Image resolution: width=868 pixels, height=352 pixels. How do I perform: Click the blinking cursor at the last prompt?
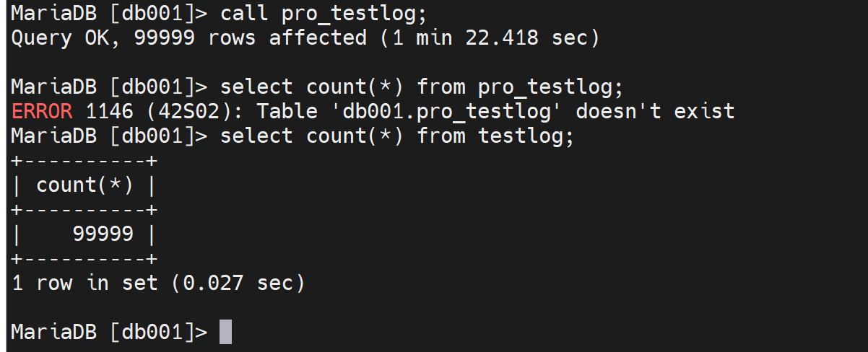tap(225, 332)
